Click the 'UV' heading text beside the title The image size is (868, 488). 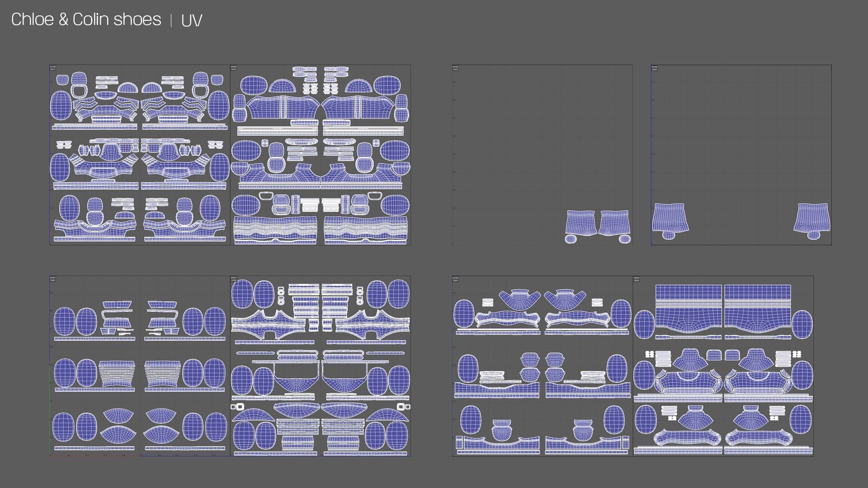click(192, 20)
